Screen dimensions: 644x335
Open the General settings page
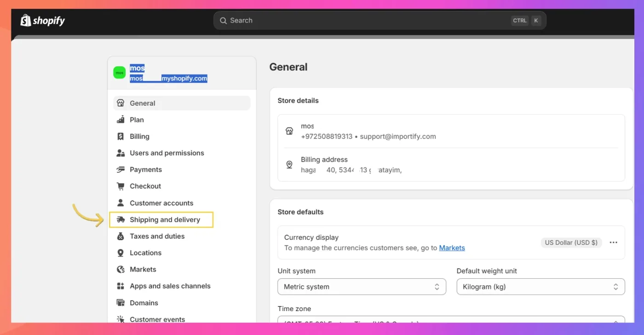click(x=182, y=103)
